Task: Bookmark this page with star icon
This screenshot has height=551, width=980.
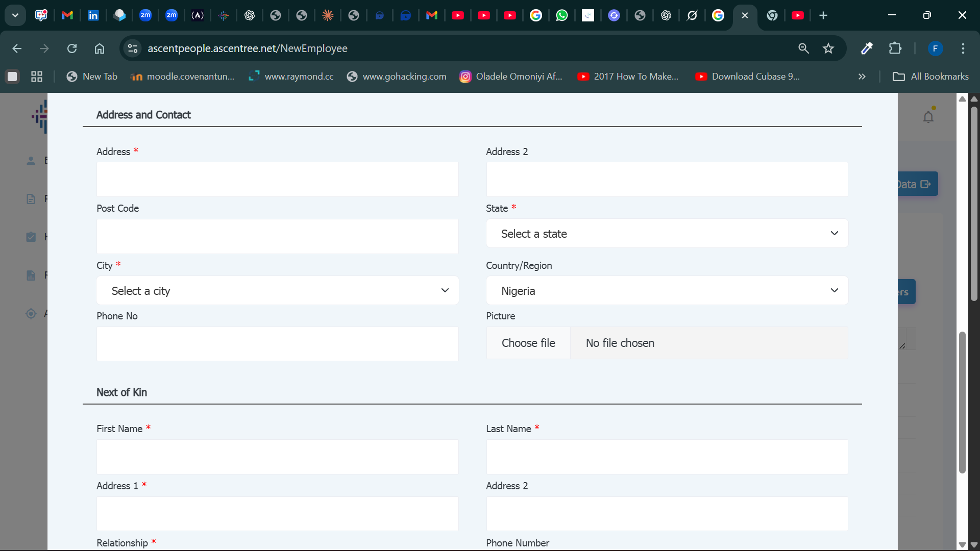Action: tap(828, 48)
